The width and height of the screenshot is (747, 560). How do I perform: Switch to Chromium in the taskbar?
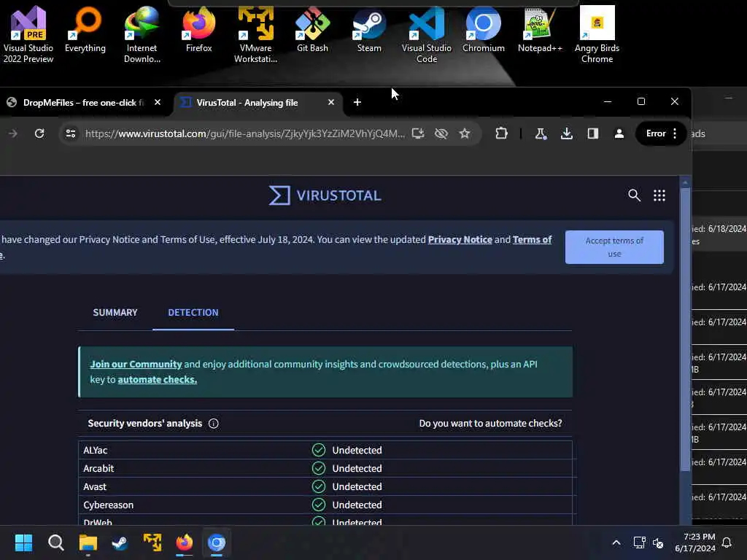tap(216, 542)
